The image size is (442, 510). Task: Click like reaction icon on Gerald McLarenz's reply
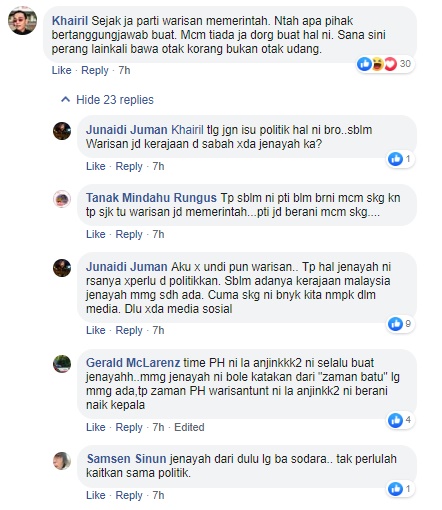tap(396, 420)
